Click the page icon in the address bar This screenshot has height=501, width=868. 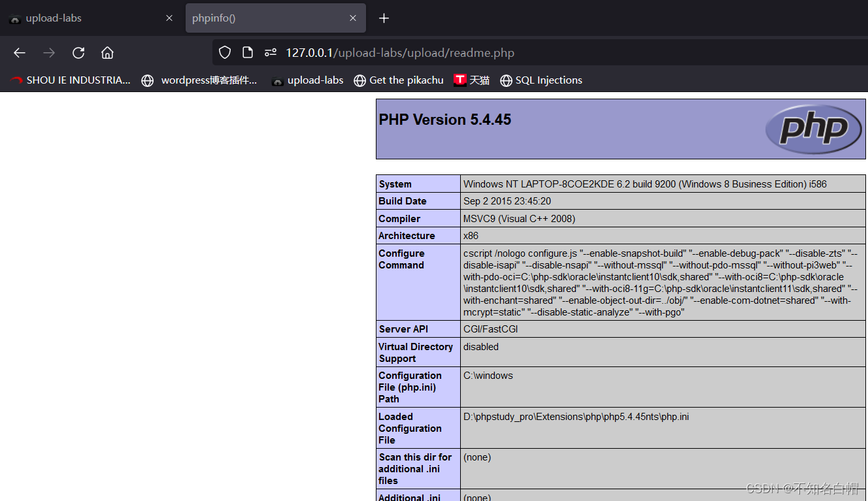(247, 52)
